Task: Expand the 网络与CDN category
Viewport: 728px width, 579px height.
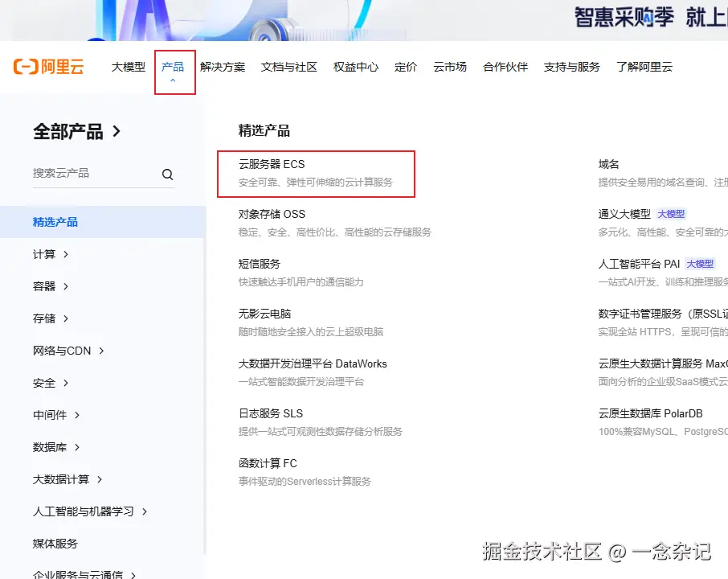Action: coord(67,351)
